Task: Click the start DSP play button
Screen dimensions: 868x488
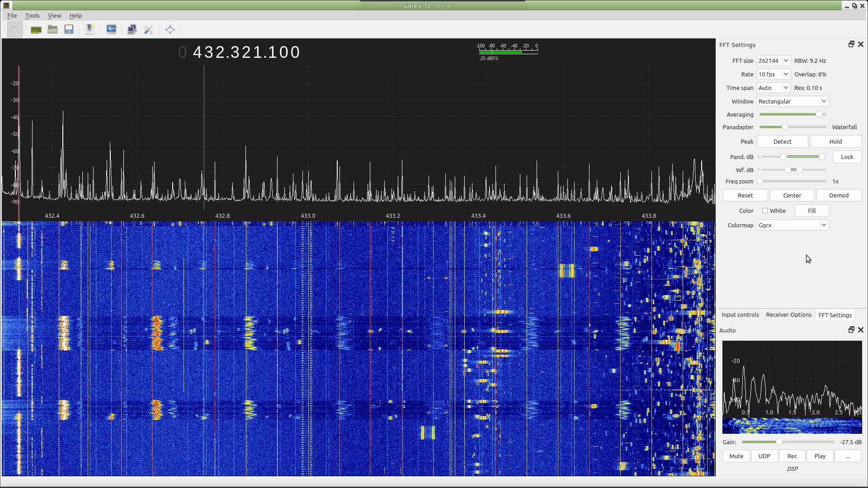Action: [14, 30]
